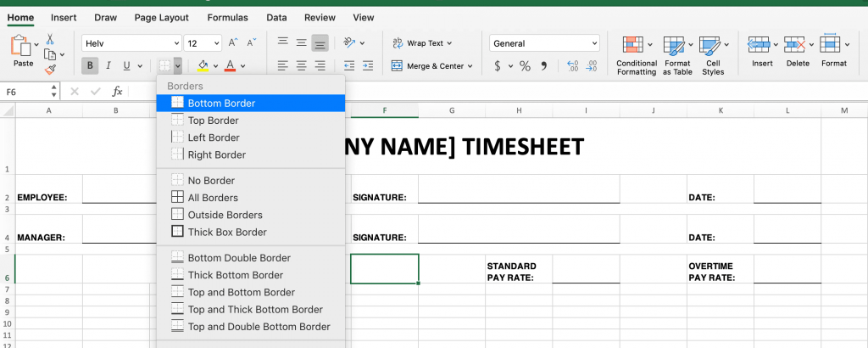The width and height of the screenshot is (868, 348).
Task: Open the General number format dropdown
Action: coord(594,43)
